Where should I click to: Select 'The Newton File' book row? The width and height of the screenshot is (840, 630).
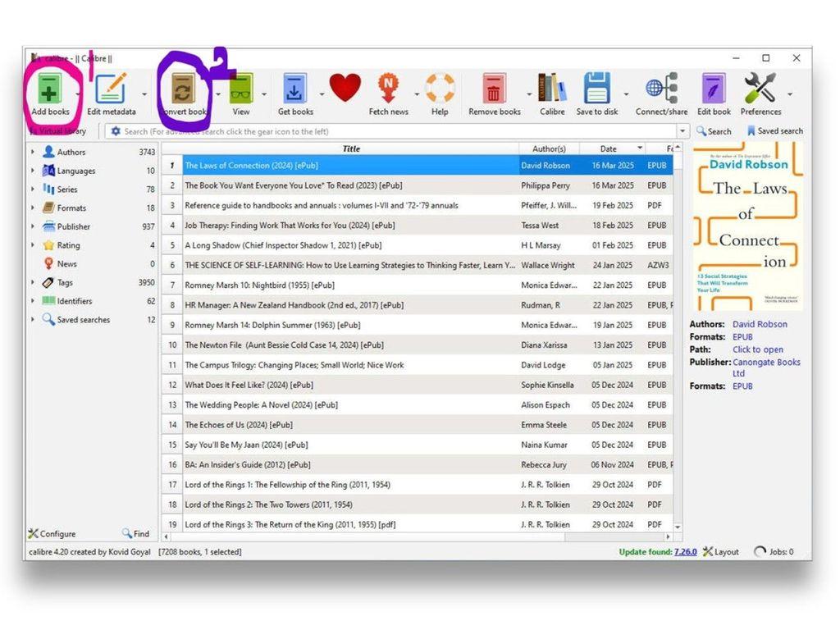418,345
